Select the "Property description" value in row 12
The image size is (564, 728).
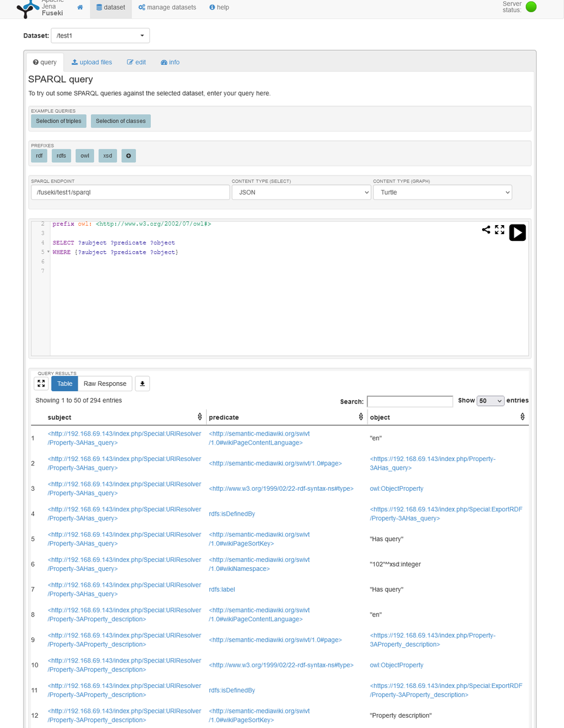(x=401, y=715)
